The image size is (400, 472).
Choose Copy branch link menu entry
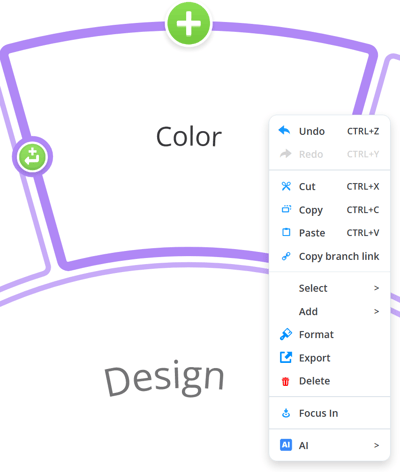coord(329,256)
